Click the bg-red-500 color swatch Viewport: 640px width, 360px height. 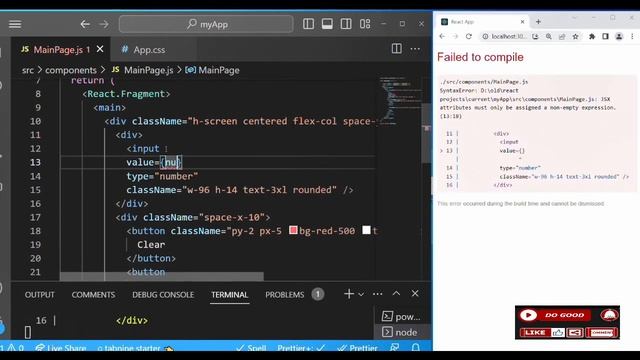tap(293, 230)
